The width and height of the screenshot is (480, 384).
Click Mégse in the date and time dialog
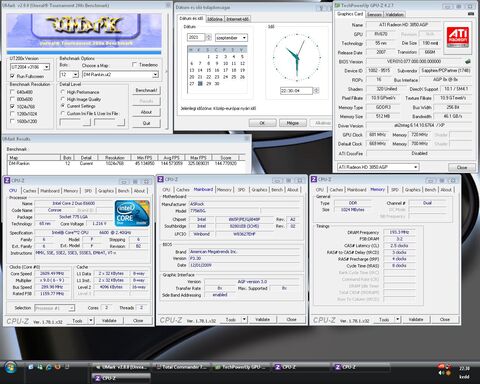(293, 123)
